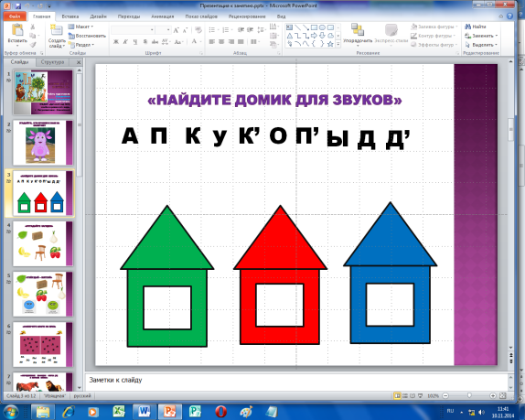This screenshot has height=420, width=525.
Task: Click the Paste (Вставить) clipboard icon
Action: (x=17, y=30)
